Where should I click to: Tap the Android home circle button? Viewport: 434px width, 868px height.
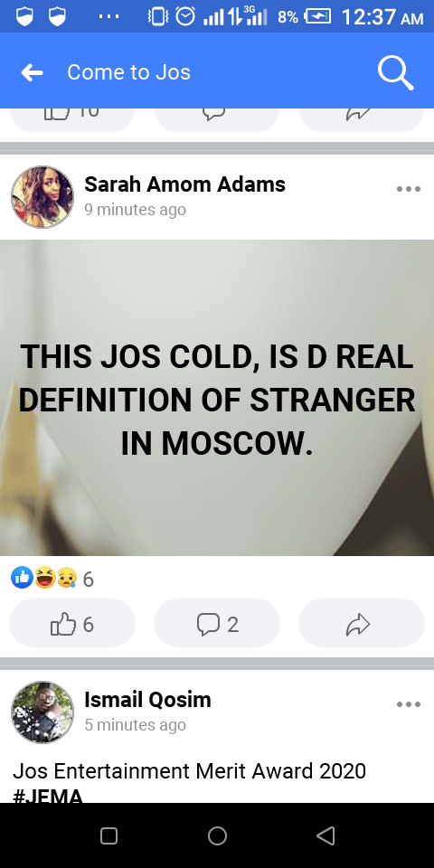pyautogui.click(x=217, y=835)
